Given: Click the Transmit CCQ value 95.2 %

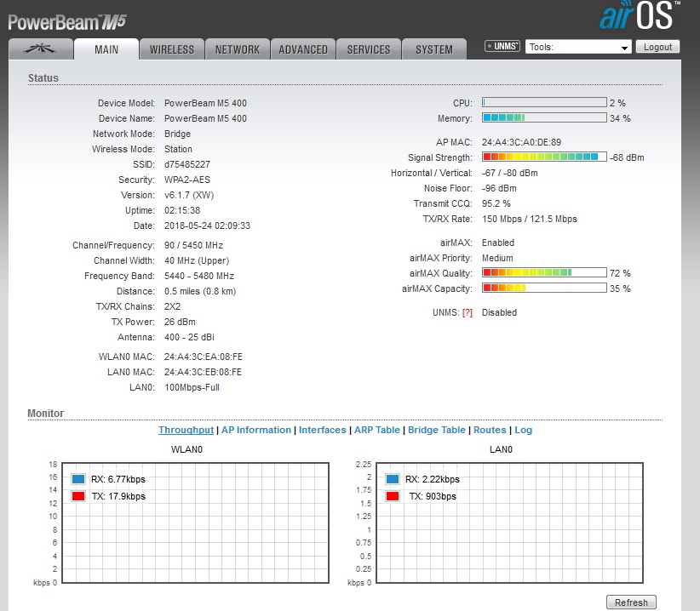Looking at the screenshot, I should pos(496,204).
